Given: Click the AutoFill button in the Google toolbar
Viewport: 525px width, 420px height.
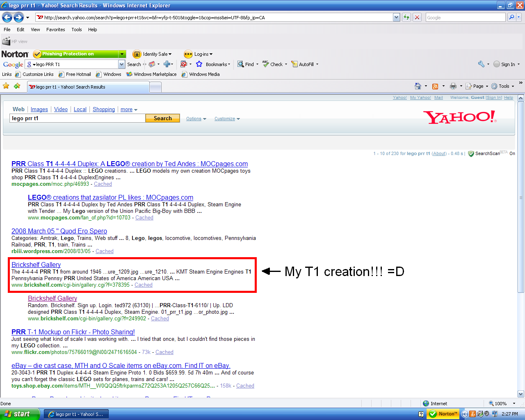Looking at the screenshot, I should [x=303, y=64].
